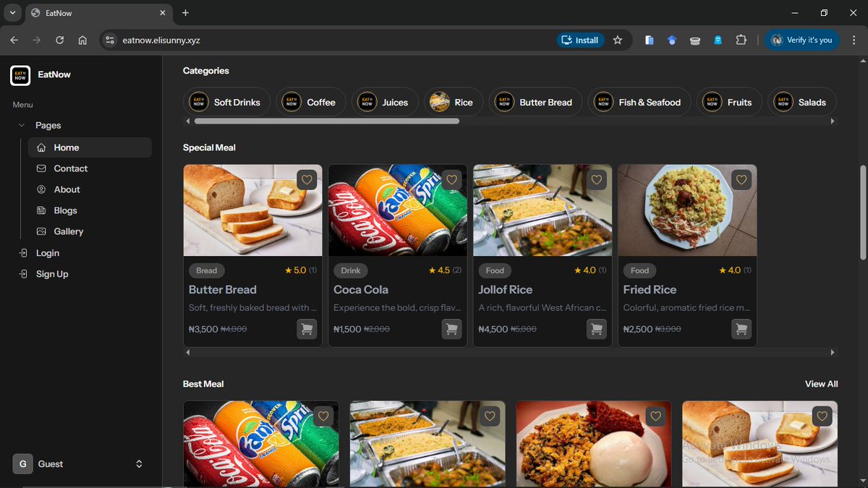Screen dimensions: 868x488
Task: Favorite the Best Meal bread card
Action: coord(822,416)
